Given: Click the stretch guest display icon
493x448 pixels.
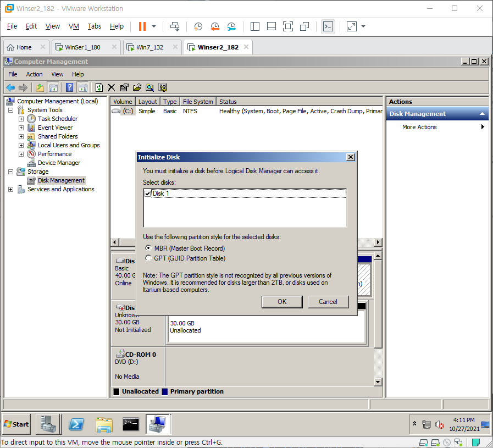Looking at the screenshot, I should (352, 26).
